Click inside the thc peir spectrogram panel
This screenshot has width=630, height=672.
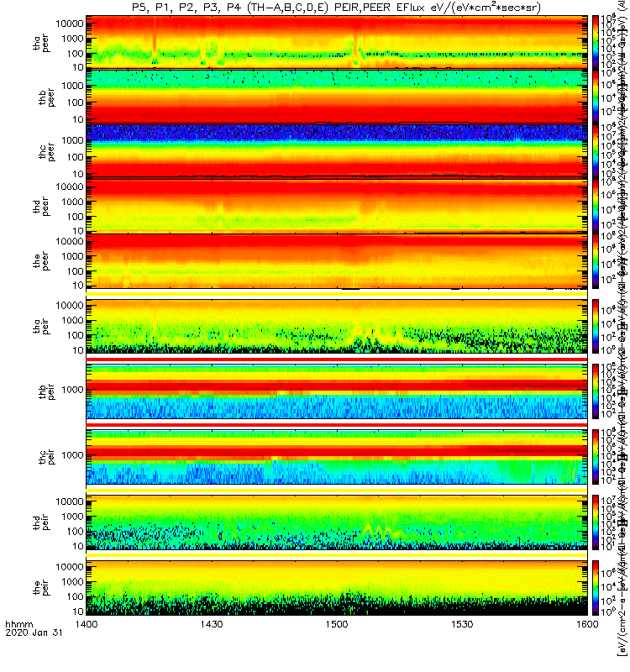(337, 457)
